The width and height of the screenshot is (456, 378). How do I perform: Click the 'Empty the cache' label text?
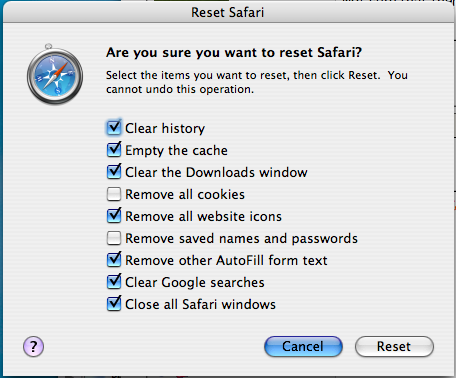click(x=176, y=151)
